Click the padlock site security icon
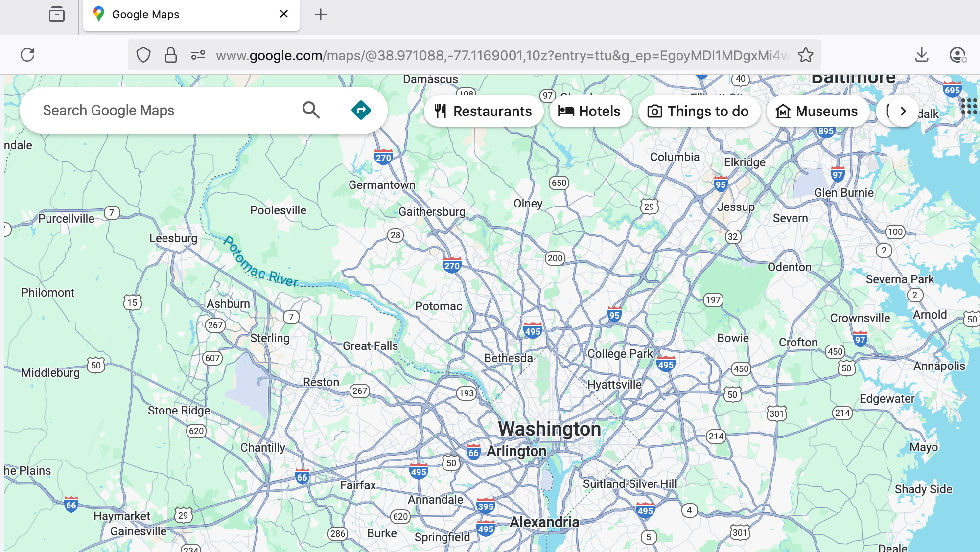 click(x=170, y=55)
